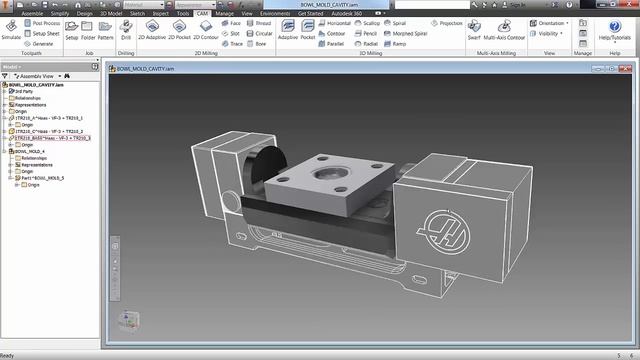This screenshot has width=640, height=360.
Task: Expand the BOWL_MOLD_4 Representations node
Action: 11,165
